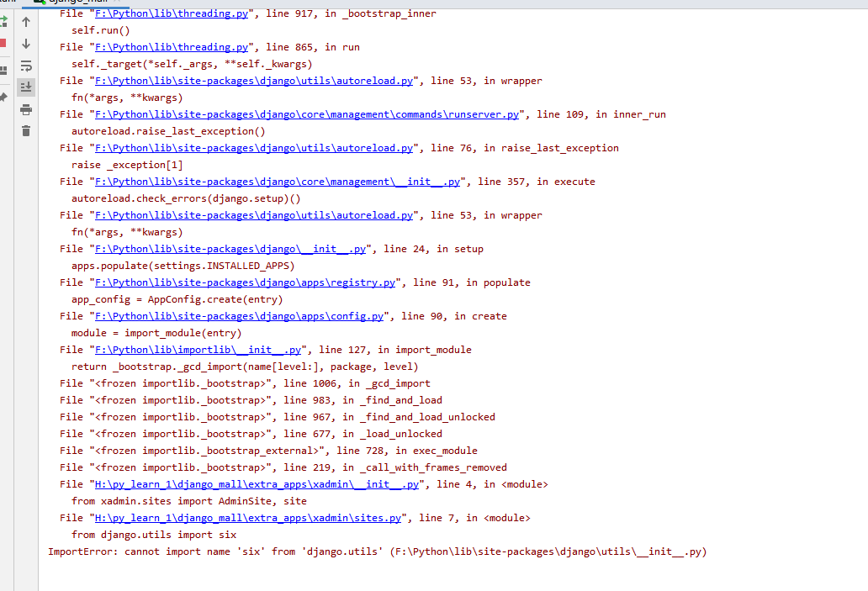Image resolution: width=868 pixels, height=591 pixels.
Task: Stop the running process with red square
Action: (x=3, y=43)
